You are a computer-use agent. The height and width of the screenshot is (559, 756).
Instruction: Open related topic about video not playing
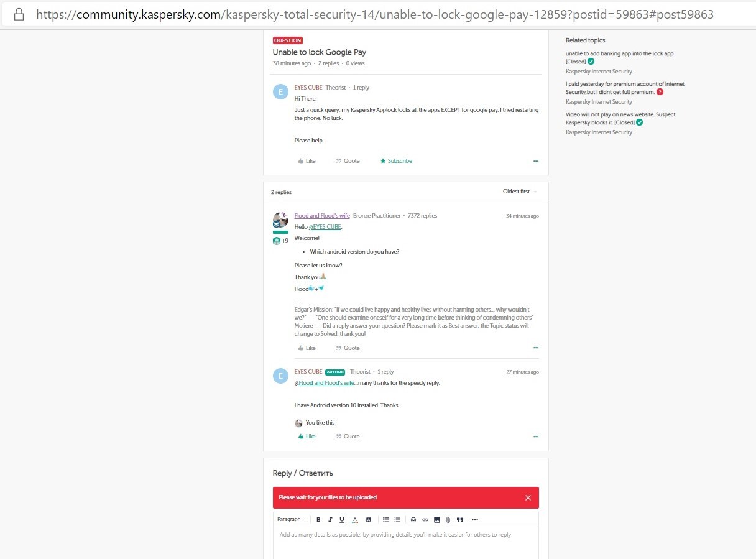pos(620,118)
